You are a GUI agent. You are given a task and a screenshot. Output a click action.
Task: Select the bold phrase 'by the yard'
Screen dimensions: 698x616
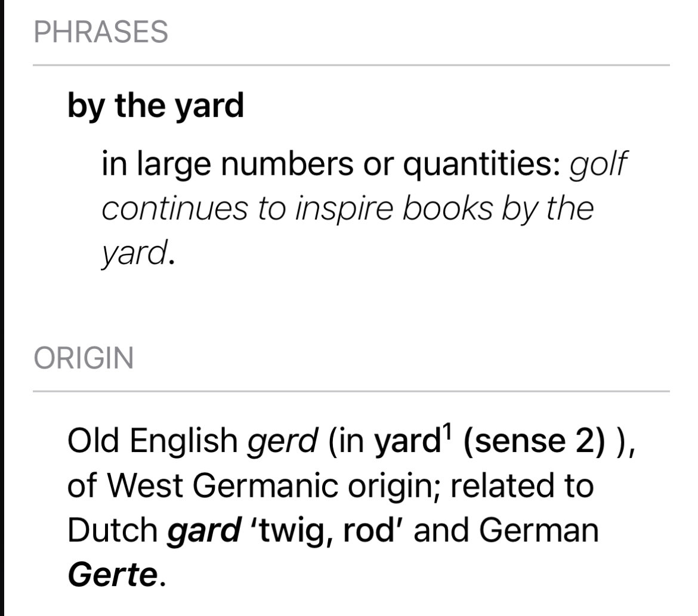point(156,106)
